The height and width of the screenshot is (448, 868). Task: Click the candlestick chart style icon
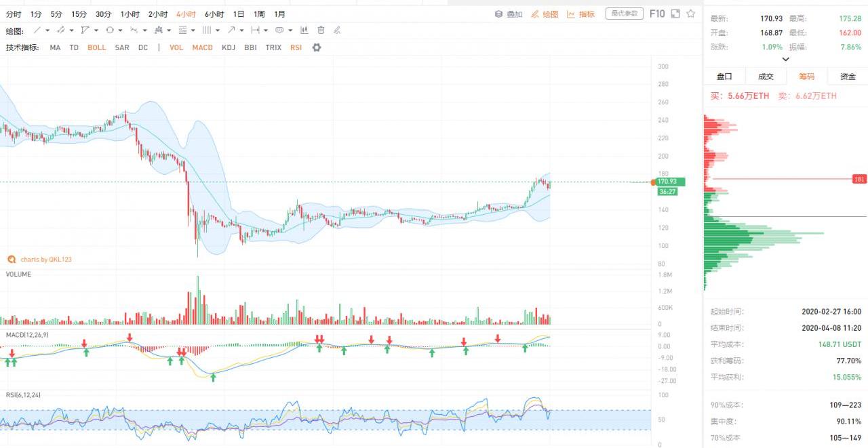point(304,30)
